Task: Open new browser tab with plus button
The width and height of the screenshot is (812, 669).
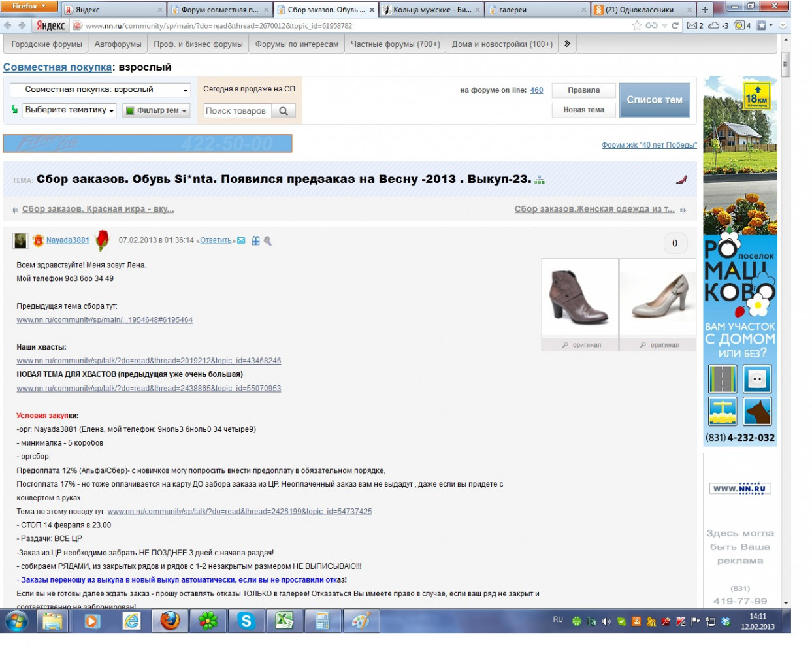Action: click(705, 9)
